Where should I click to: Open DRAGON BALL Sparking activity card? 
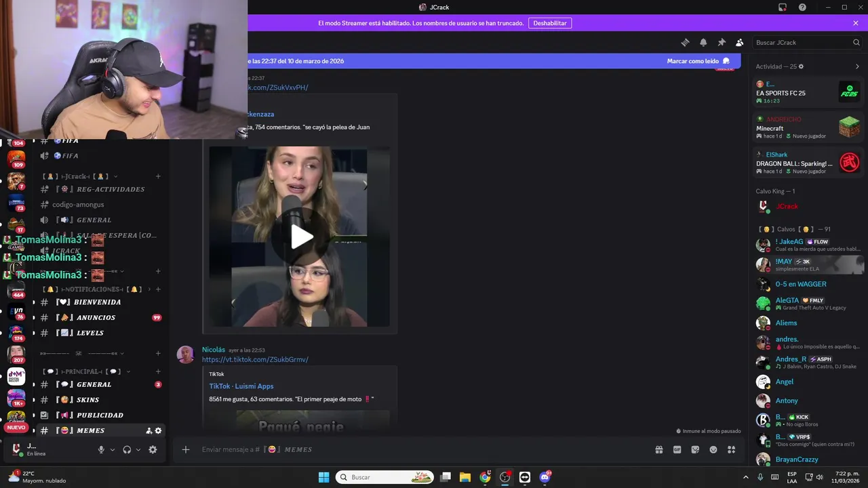point(808,163)
